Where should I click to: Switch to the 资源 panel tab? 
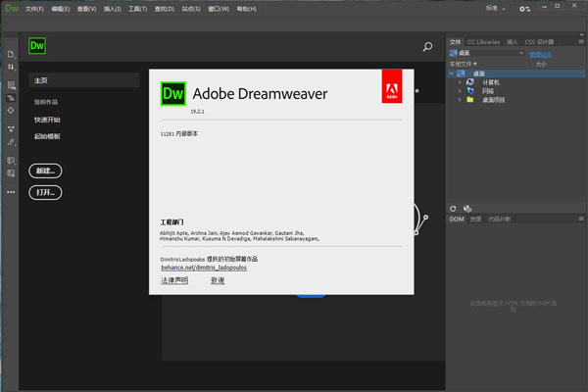coord(475,220)
